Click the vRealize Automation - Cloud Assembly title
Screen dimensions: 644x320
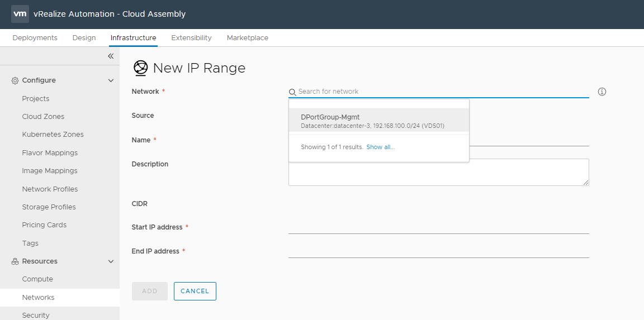110,14
